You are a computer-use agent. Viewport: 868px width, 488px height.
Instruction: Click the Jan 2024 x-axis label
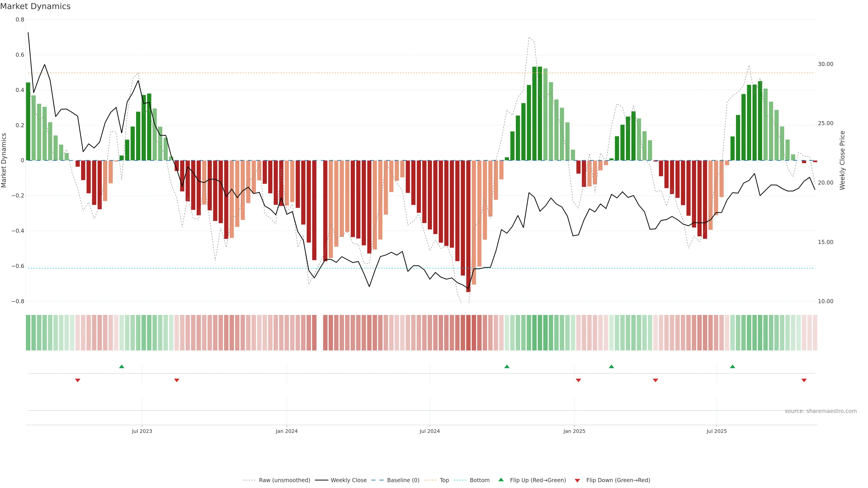286,431
